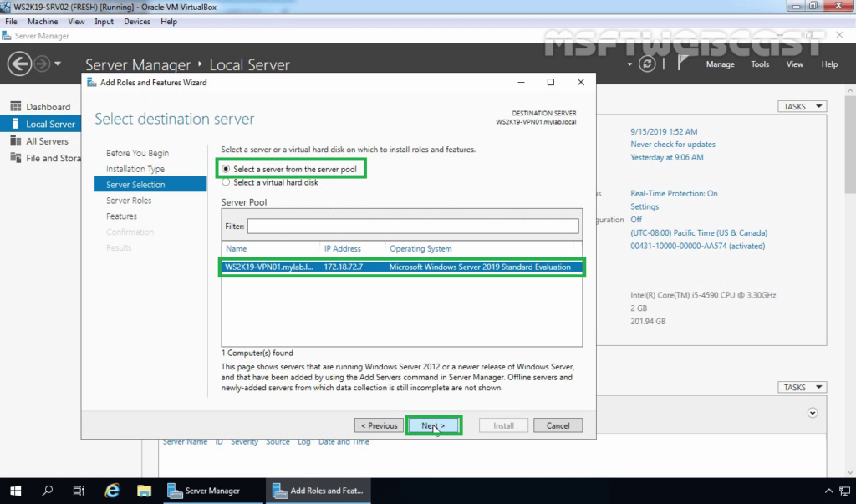Open the VirtualBox Machine menu
The width and height of the screenshot is (856, 504).
point(43,21)
